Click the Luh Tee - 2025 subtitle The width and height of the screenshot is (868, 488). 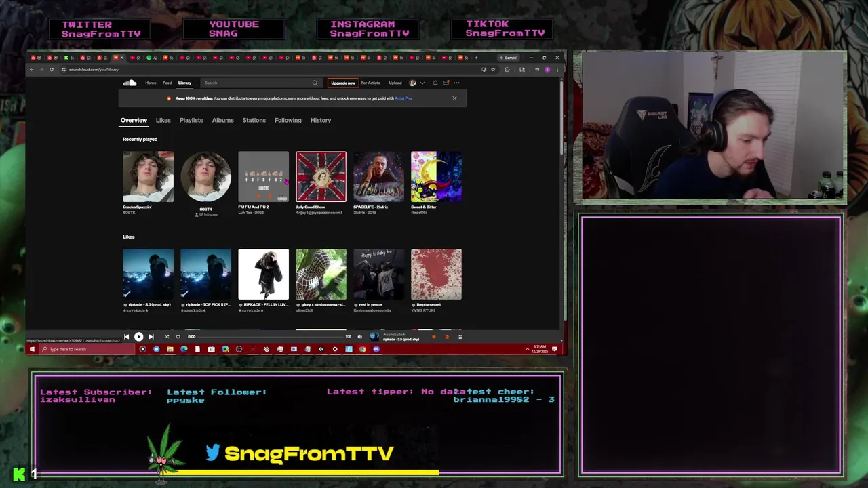251,212
